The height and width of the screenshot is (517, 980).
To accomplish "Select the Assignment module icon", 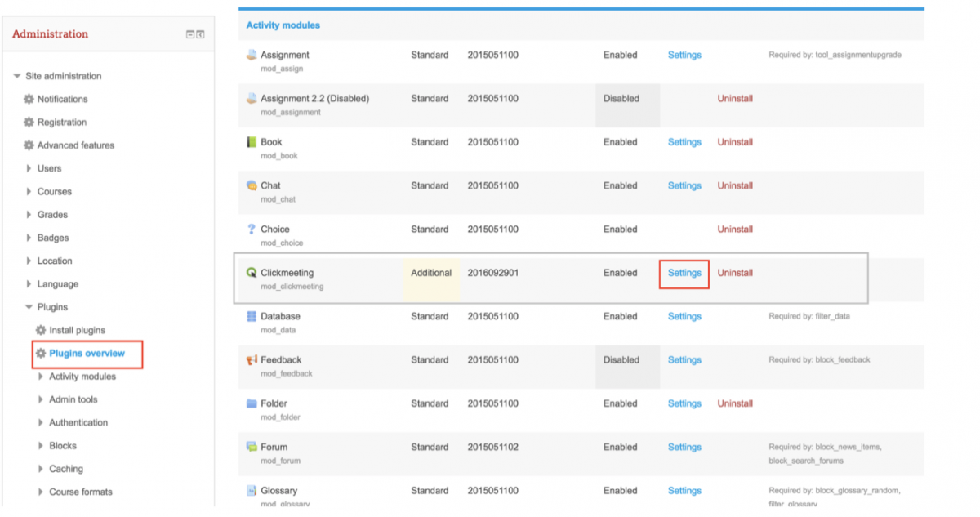I will 250,55.
